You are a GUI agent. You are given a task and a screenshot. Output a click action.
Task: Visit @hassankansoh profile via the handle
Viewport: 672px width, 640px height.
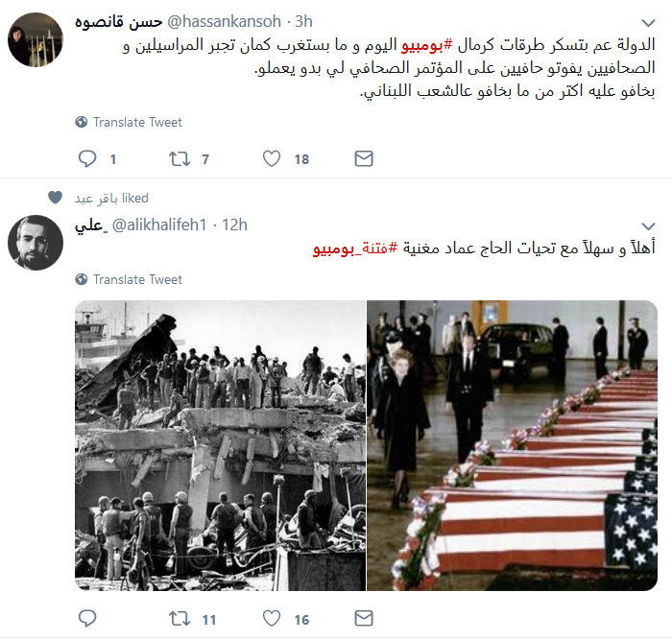point(224,21)
